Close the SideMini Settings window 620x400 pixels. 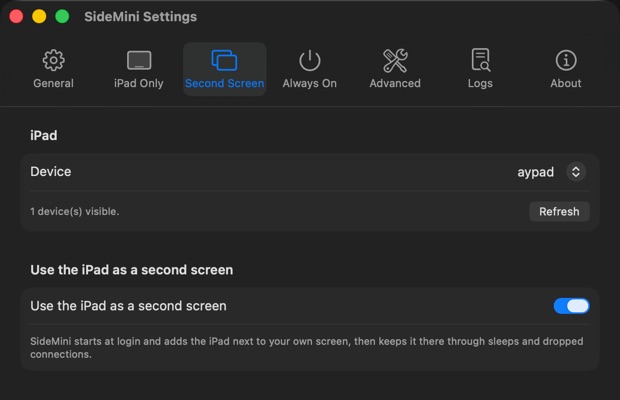point(16,17)
